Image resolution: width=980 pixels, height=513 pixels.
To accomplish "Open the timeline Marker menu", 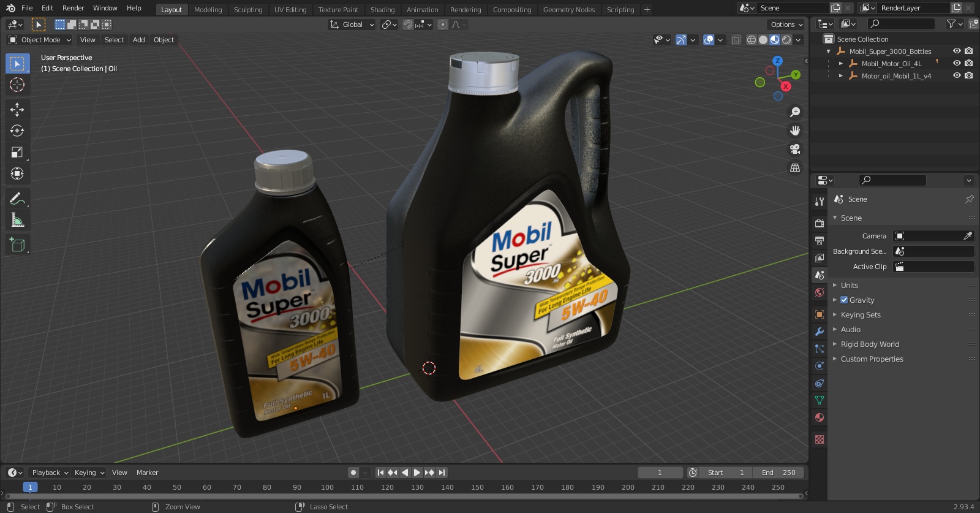I will [x=147, y=473].
